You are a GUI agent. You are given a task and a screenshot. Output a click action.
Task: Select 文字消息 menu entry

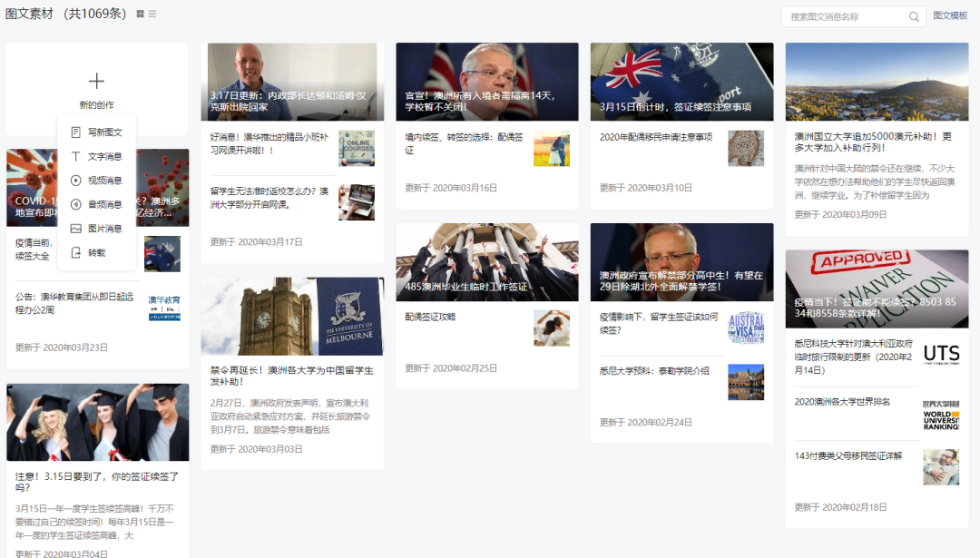(97, 156)
